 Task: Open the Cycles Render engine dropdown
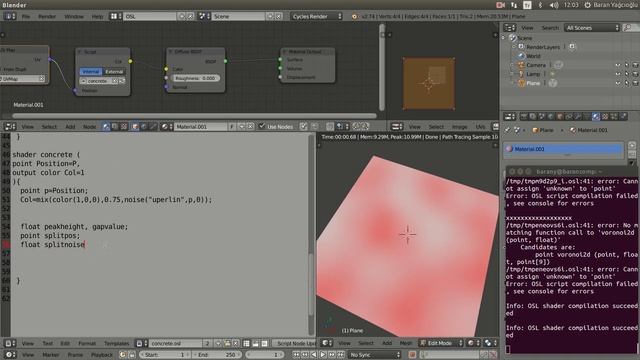pyautogui.click(x=316, y=16)
